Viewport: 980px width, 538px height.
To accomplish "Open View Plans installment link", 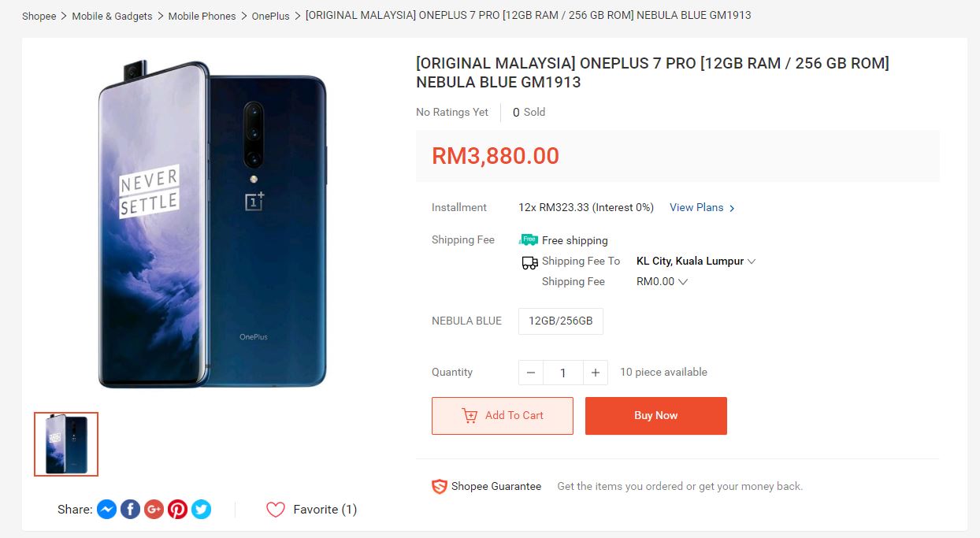I will [702, 208].
